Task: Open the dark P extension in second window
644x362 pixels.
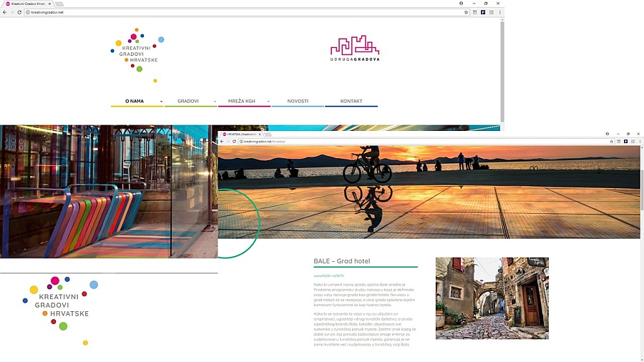Action: click(625, 141)
